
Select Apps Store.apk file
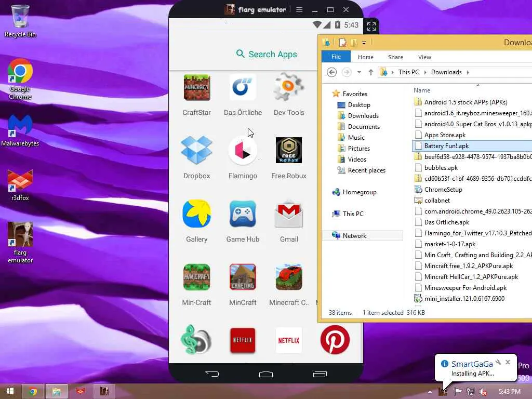coord(445,135)
